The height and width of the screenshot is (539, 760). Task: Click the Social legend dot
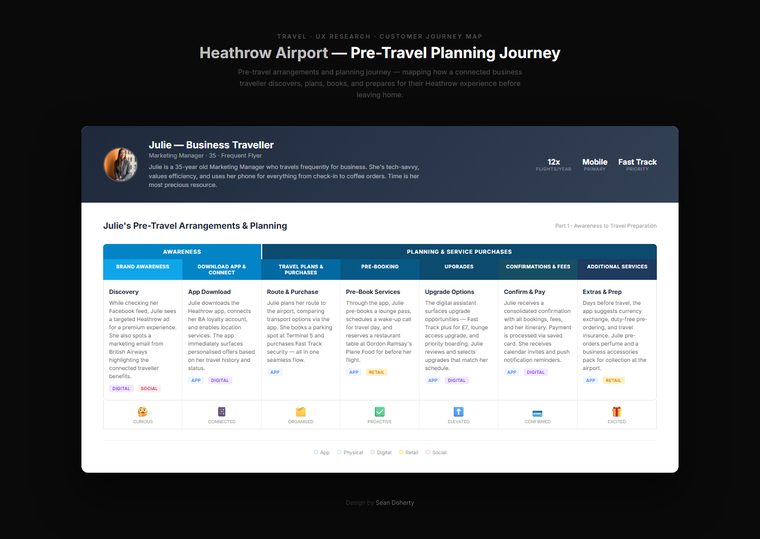[428, 452]
